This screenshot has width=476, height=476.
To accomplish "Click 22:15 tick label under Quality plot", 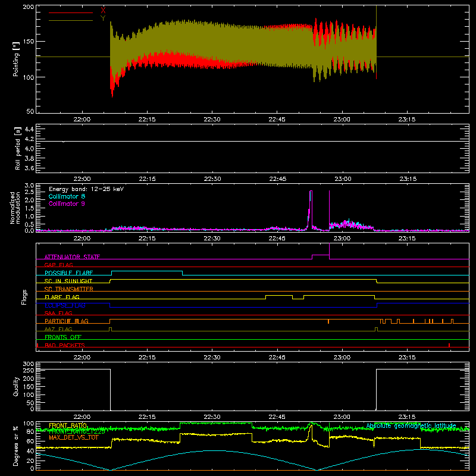I will point(147,417).
